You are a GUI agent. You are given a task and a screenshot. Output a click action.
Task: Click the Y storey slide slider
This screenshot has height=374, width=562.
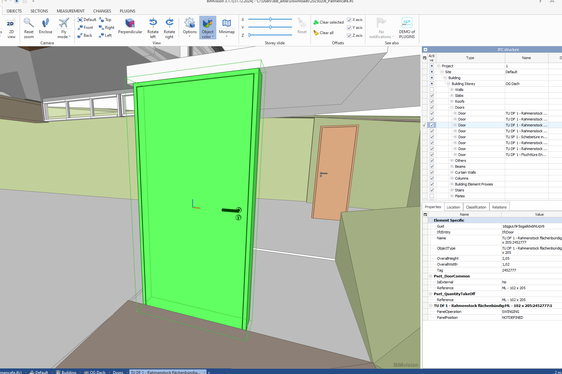point(270,27)
